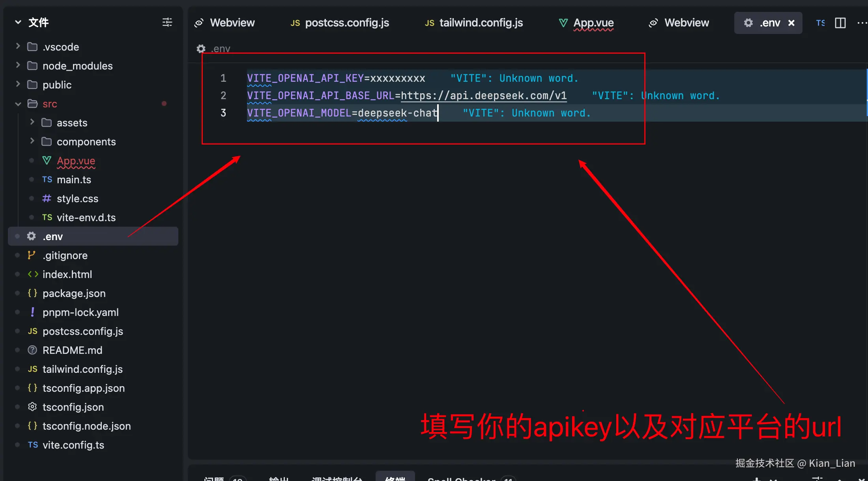
Task: Open more editor actions ellipsis
Action: [862, 23]
